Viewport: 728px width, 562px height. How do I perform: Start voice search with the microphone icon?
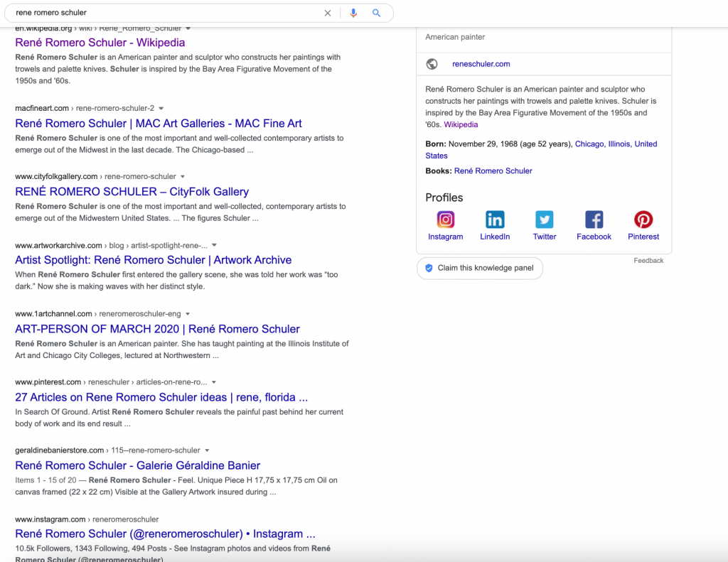point(353,13)
